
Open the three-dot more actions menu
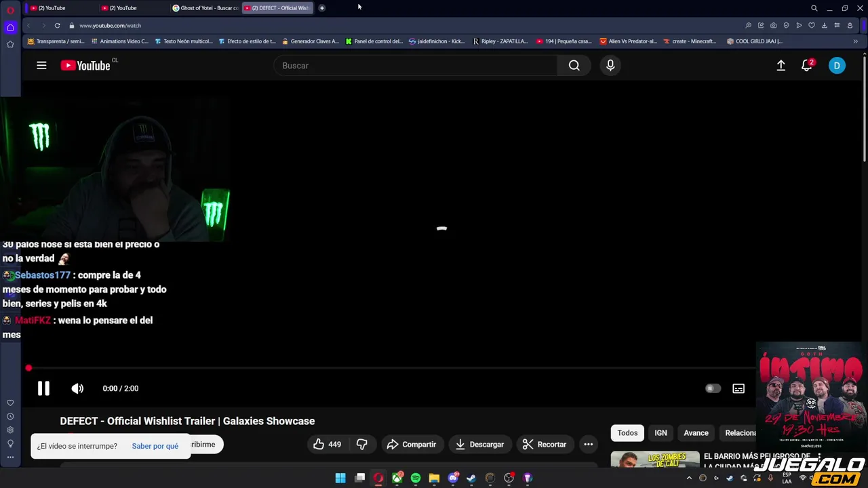pyautogui.click(x=589, y=445)
